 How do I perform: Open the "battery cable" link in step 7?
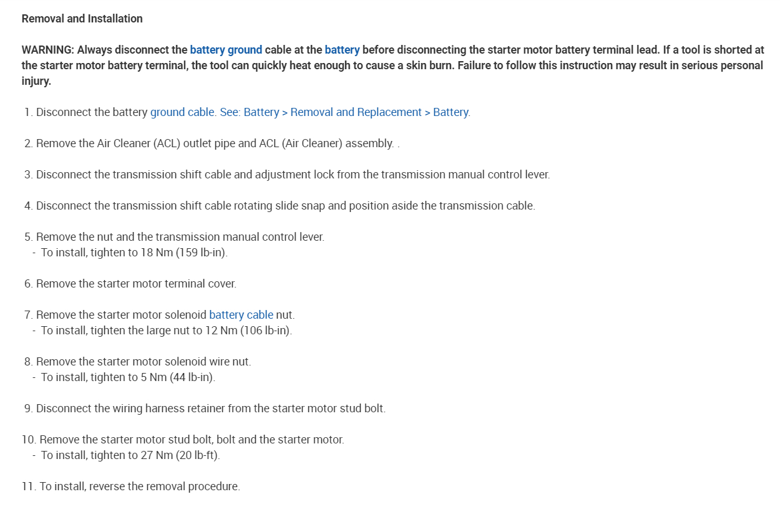[241, 315]
